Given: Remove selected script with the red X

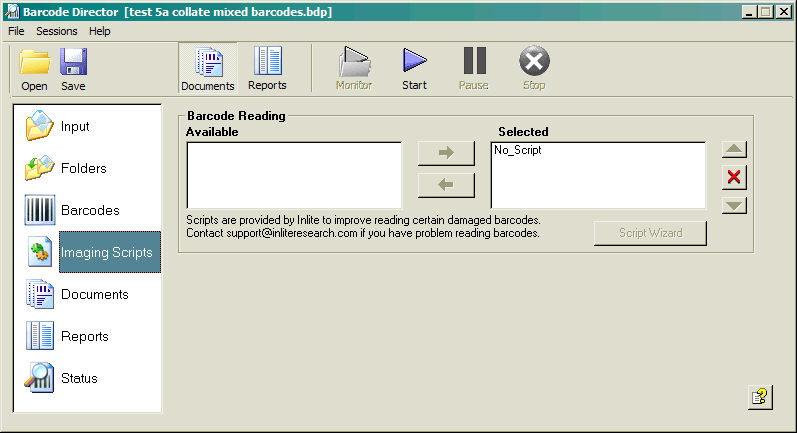Looking at the screenshot, I should pyautogui.click(x=734, y=177).
